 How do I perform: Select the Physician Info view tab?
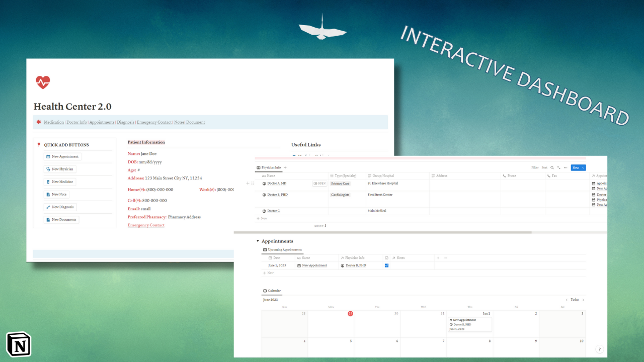click(269, 167)
